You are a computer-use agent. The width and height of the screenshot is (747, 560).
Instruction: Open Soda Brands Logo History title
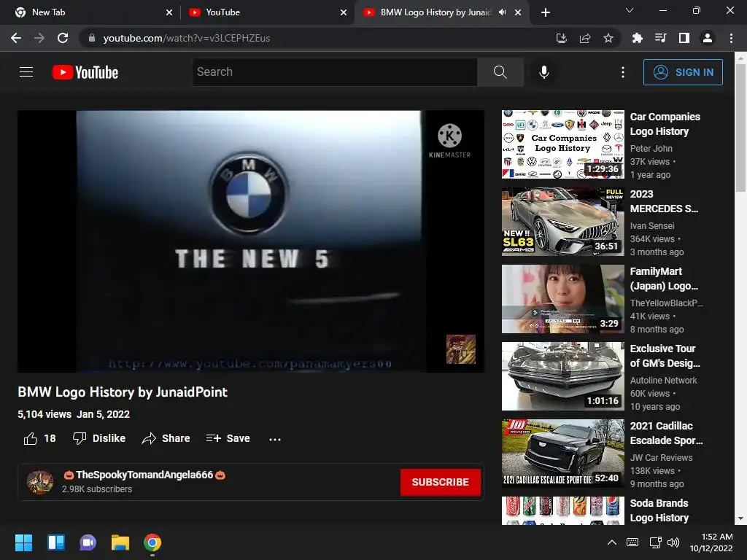(659, 510)
